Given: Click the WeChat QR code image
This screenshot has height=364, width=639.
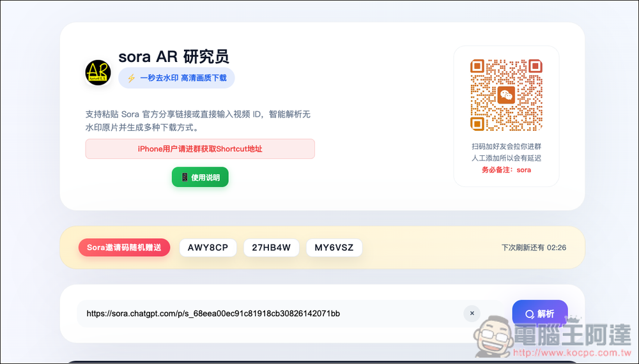Looking at the screenshot, I should [506, 95].
